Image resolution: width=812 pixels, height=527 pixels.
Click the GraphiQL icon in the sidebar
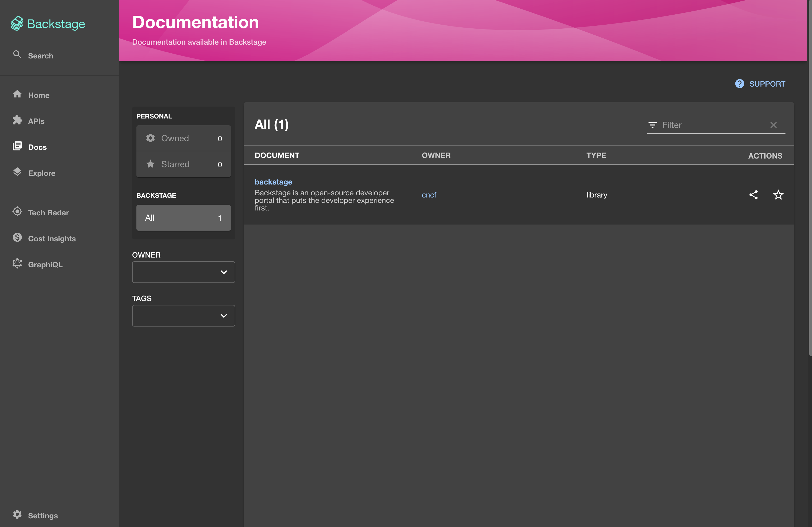(17, 263)
